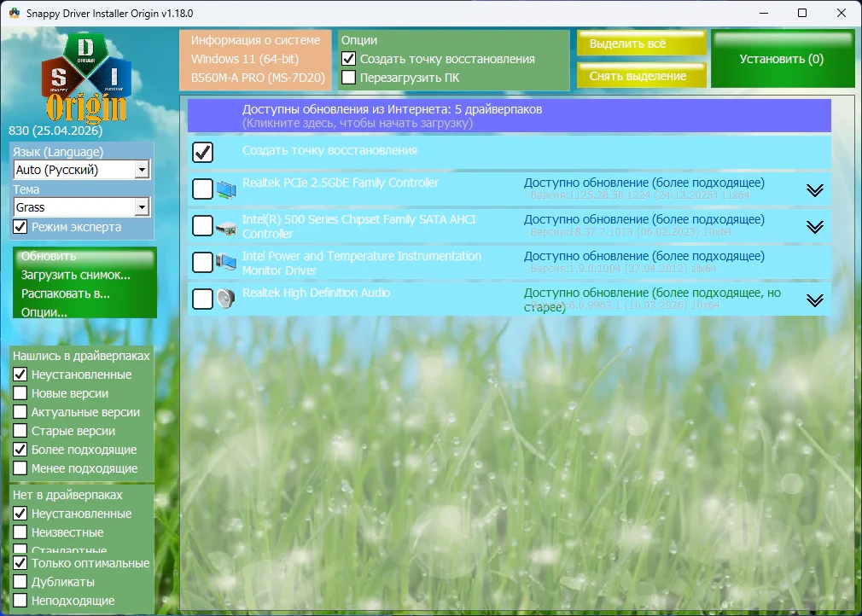Select the Intel 500 Series SATA AHCI Controller checkbox
Image resolution: width=862 pixels, height=616 pixels.
click(x=203, y=225)
